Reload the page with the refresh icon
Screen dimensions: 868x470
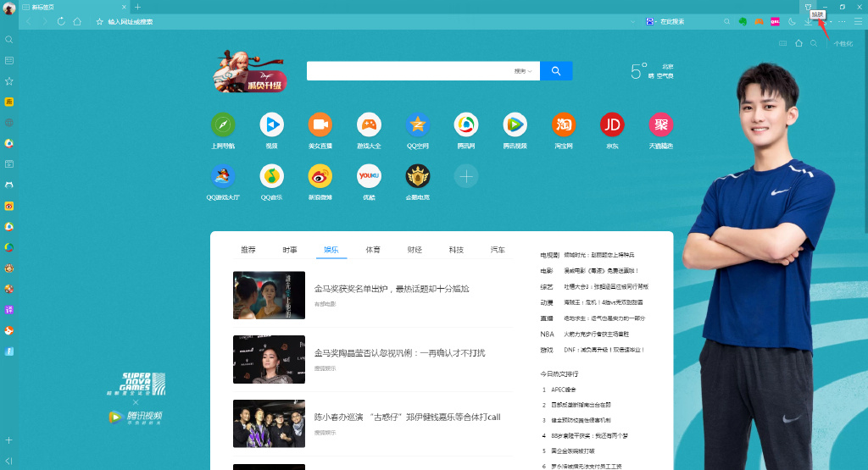point(61,21)
